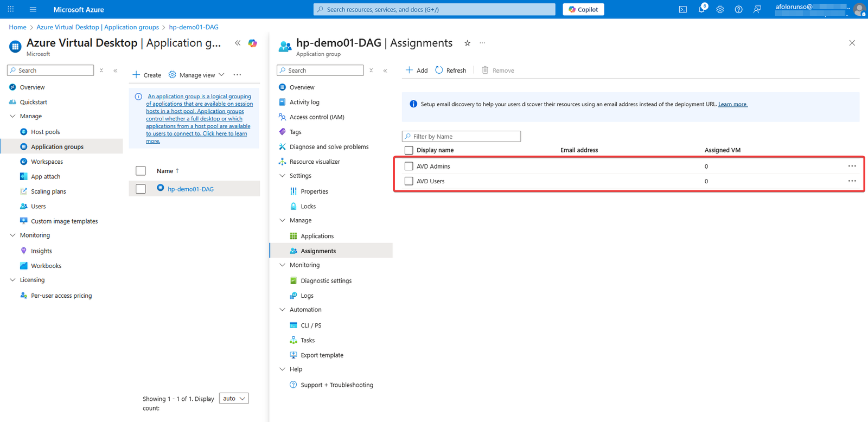The image size is (868, 422).
Task: Open Azure portal hamburger menu
Action: tap(33, 9)
